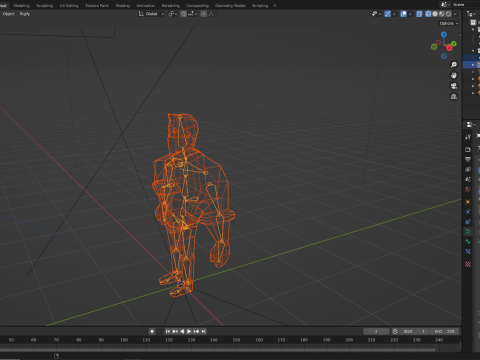
Task: Open the properties editor type dropdown
Action: coord(471,124)
